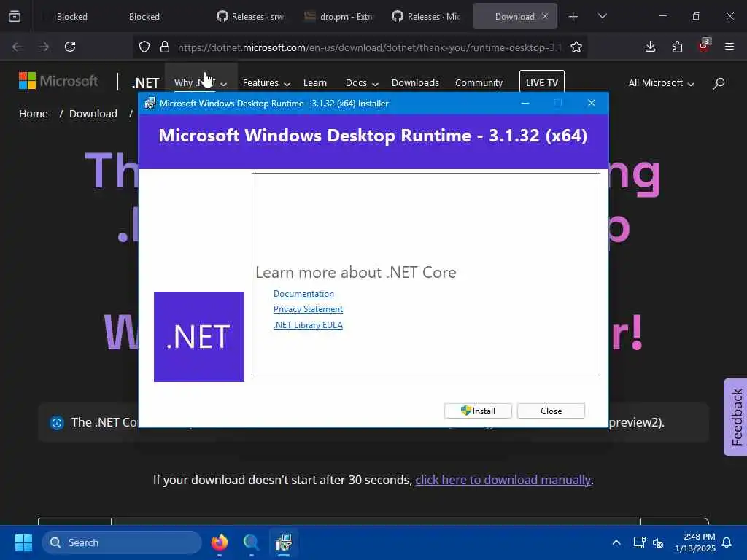
Task: Open the magnifier app in taskbar
Action: [x=251, y=542]
